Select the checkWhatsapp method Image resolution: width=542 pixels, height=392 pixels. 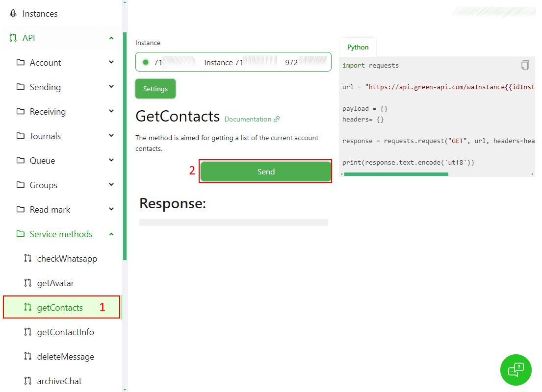67,259
